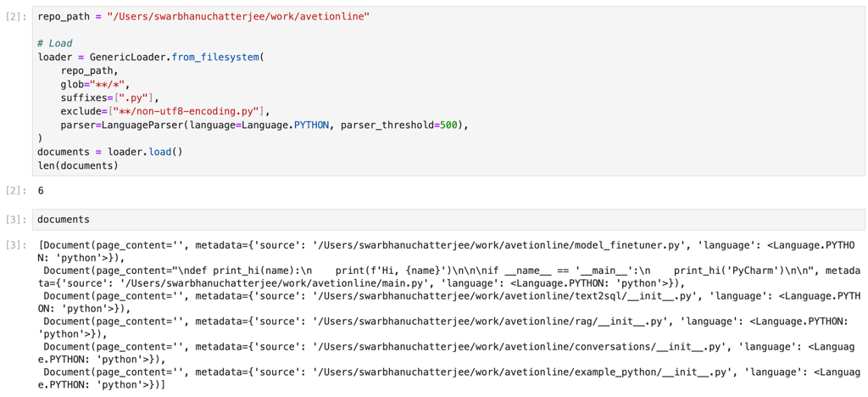The image size is (868, 397).
Task: Click the GenericLoader.from_filesystem call line
Action: (150, 57)
